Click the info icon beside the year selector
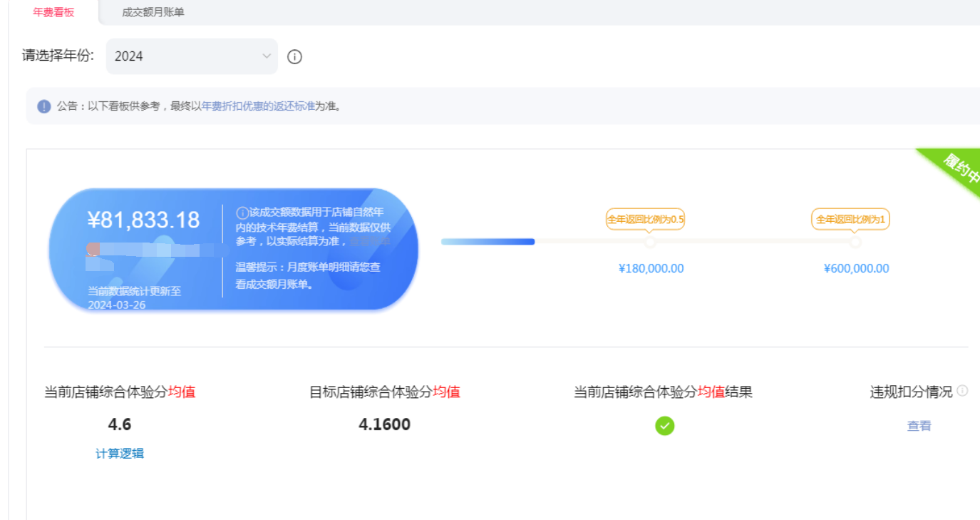This screenshot has height=520, width=980. click(294, 57)
